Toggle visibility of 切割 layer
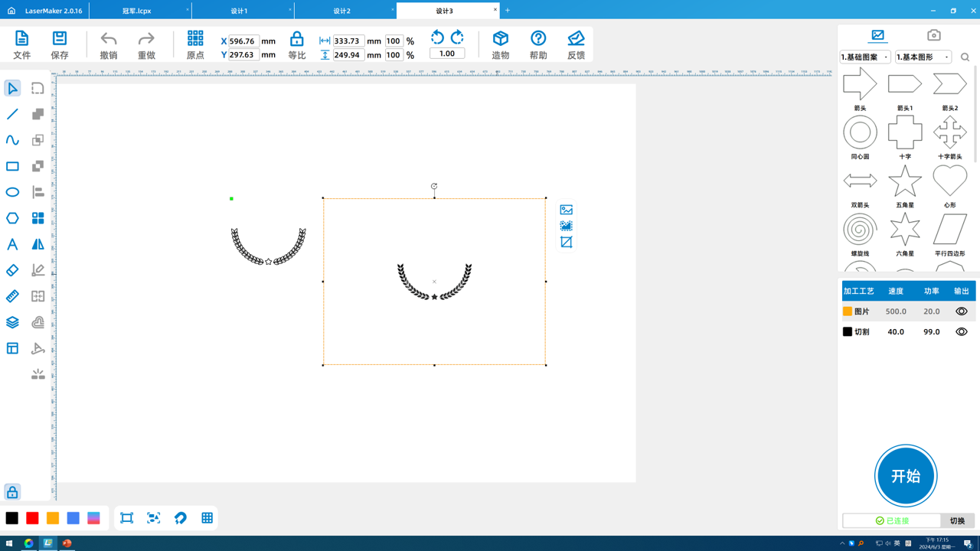This screenshot has width=980, height=551. click(x=961, y=332)
